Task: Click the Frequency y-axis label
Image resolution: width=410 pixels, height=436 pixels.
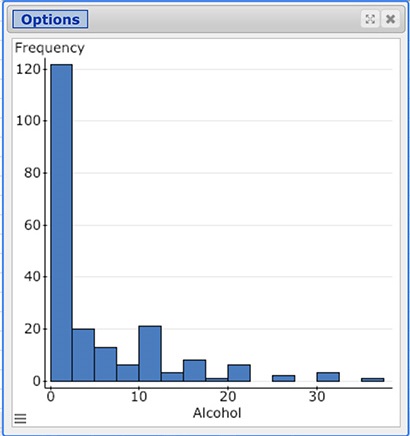Action: point(50,48)
